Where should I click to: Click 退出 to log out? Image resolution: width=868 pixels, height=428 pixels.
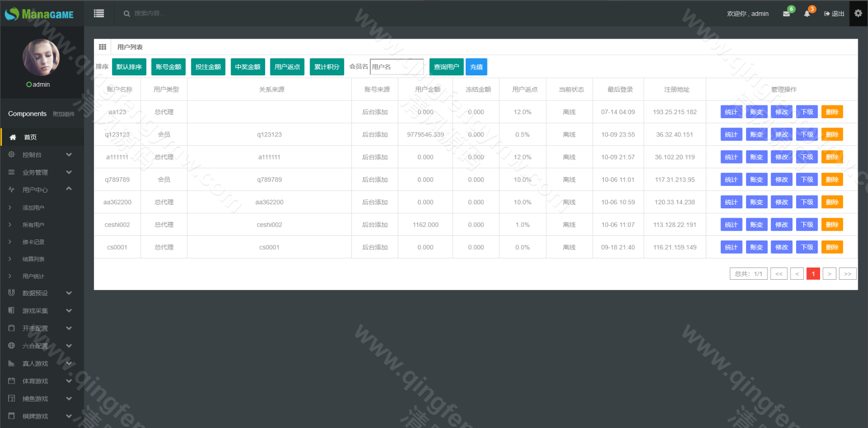(x=834, y=14)
